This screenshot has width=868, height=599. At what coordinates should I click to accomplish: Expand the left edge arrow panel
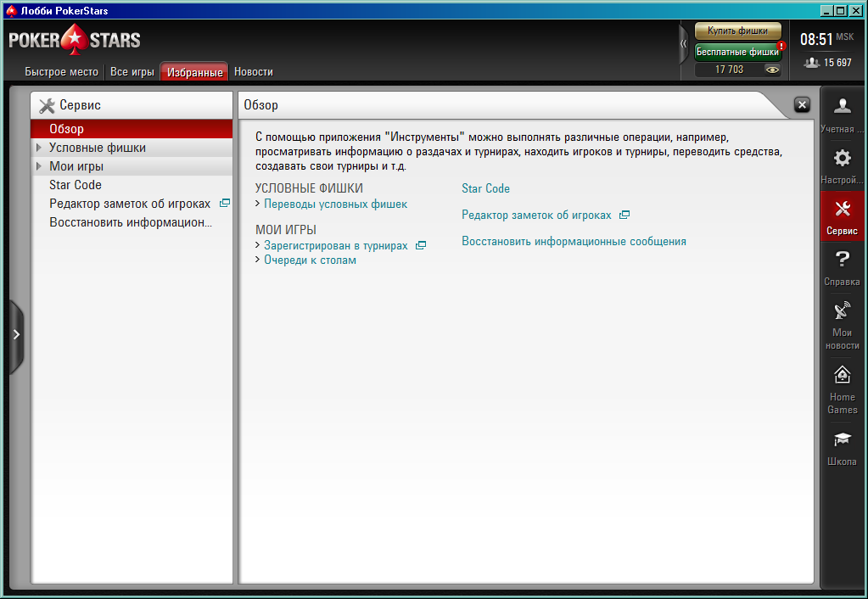pyautogui.click(x=16, y=334)
